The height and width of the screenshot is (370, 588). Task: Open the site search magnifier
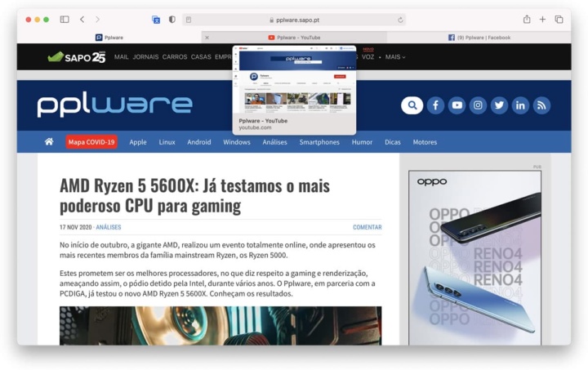[x=412, y=105]
